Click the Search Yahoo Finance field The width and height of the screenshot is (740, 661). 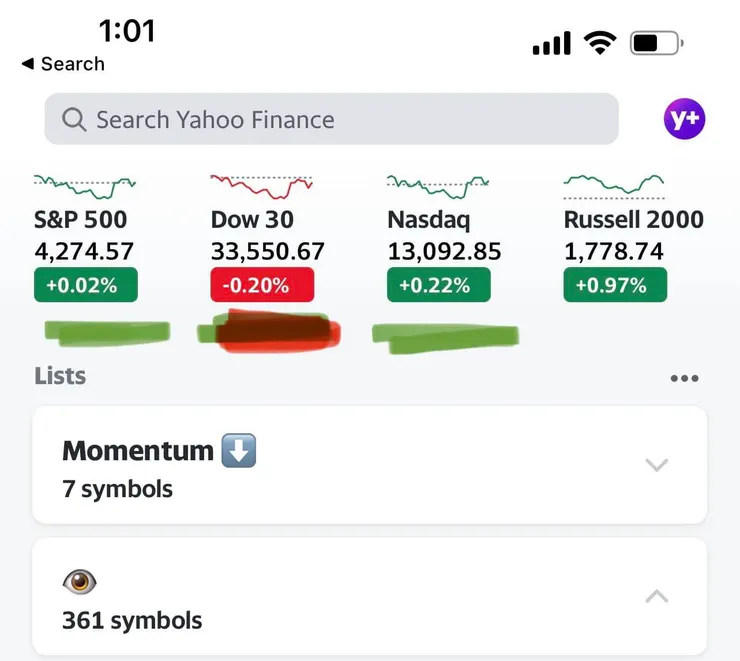[x=330, y=120]
